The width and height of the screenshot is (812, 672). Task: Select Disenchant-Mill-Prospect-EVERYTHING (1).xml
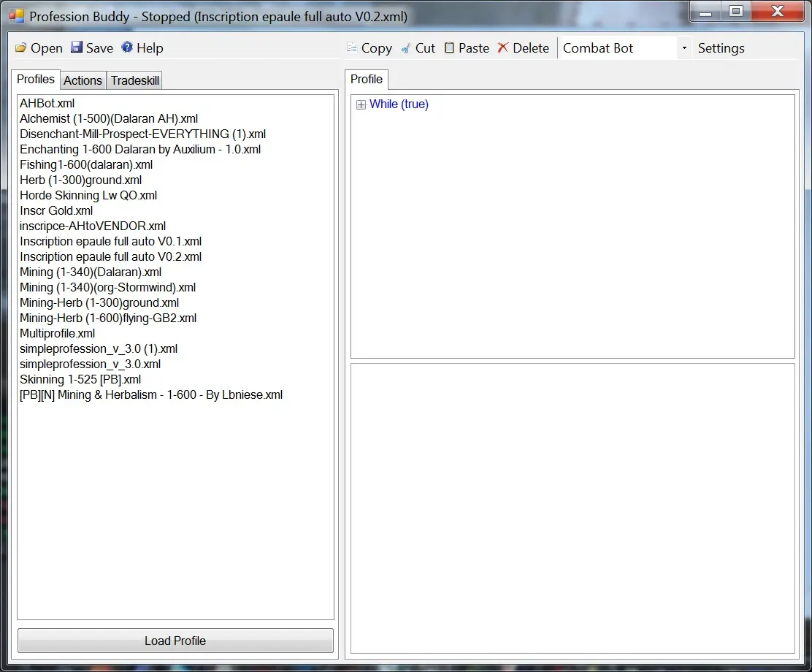(143, 134)
